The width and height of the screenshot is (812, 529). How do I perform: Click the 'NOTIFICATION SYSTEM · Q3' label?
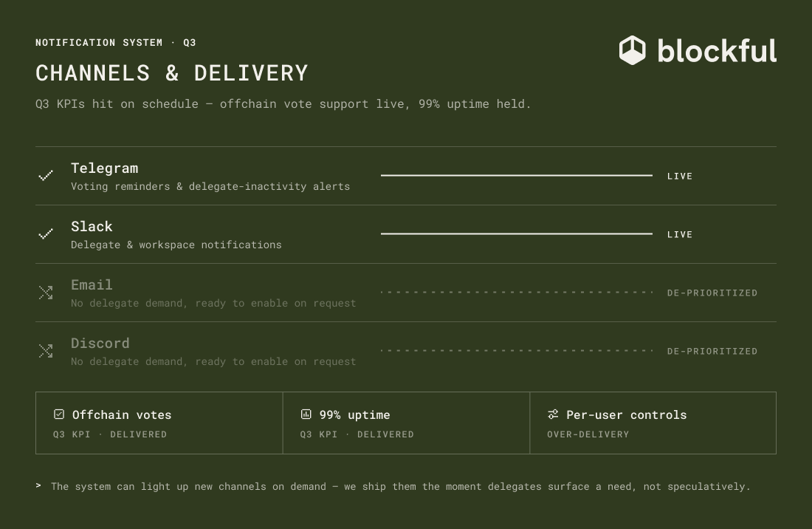(x=115, y=43)
